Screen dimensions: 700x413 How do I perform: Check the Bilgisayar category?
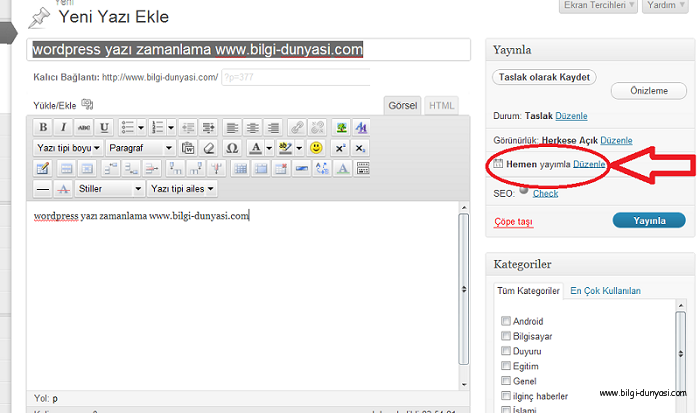pos(506,336)
